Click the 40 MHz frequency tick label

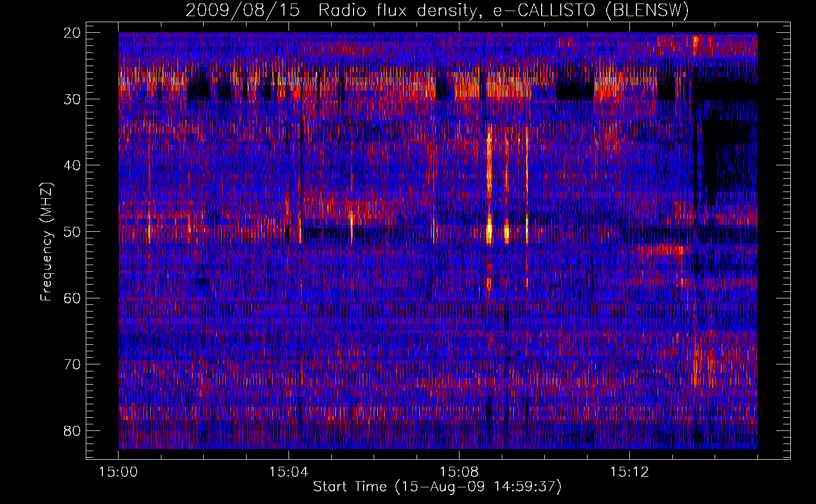point(73,165)
